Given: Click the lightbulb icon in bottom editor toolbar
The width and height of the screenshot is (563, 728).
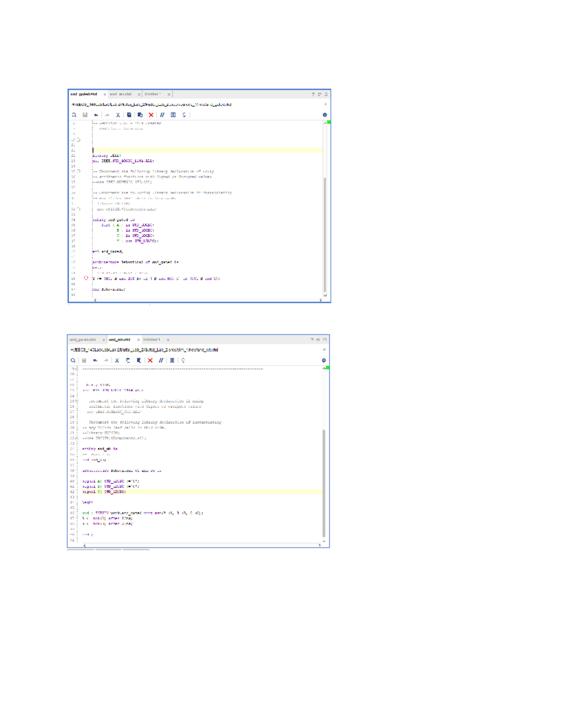Looking at the screenshot, I should tap(183, 360).
